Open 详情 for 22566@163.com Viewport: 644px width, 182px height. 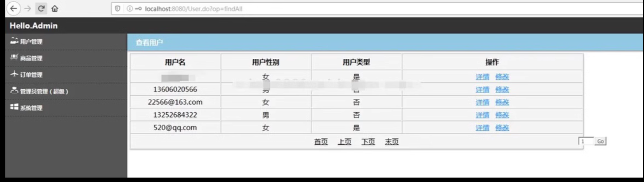(482, 102)
